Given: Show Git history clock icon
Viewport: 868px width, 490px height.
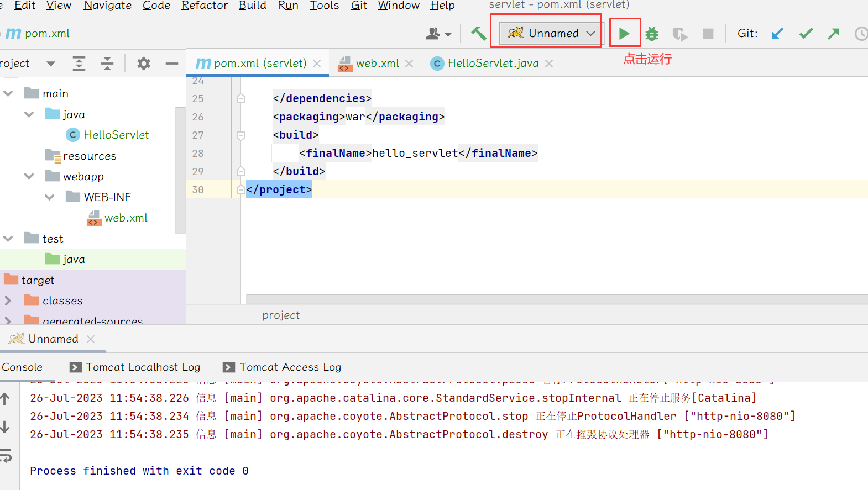Looking at the screenshot, I should click(861, 34).
